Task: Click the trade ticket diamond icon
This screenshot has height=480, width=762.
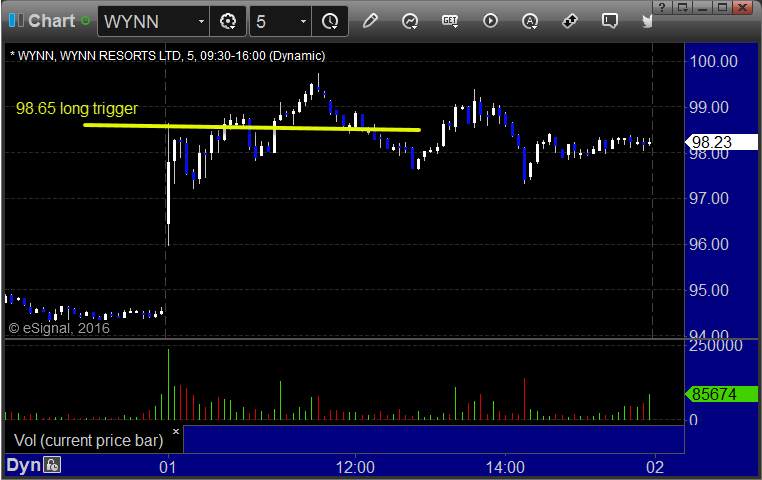Action: 570,21
